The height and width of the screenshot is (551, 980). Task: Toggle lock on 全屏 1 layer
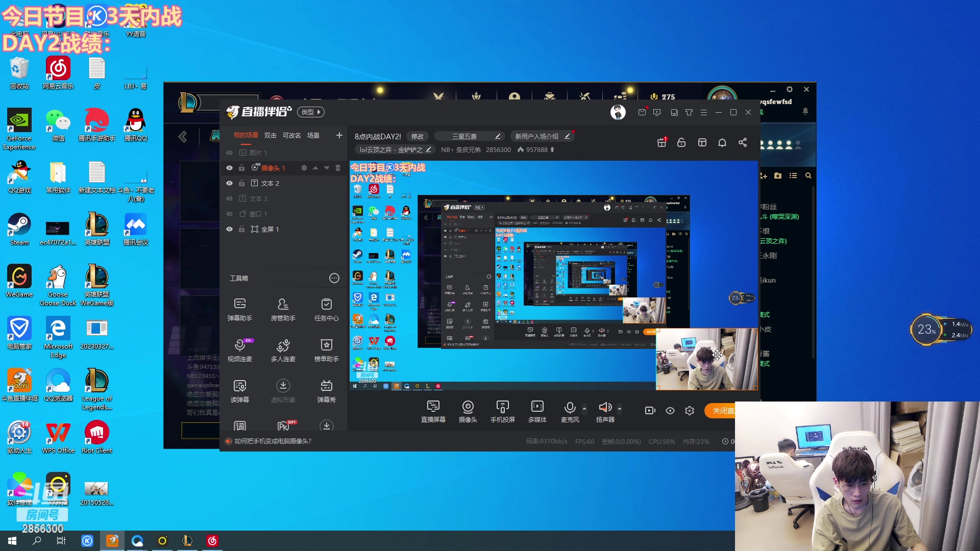coord(241,229)
